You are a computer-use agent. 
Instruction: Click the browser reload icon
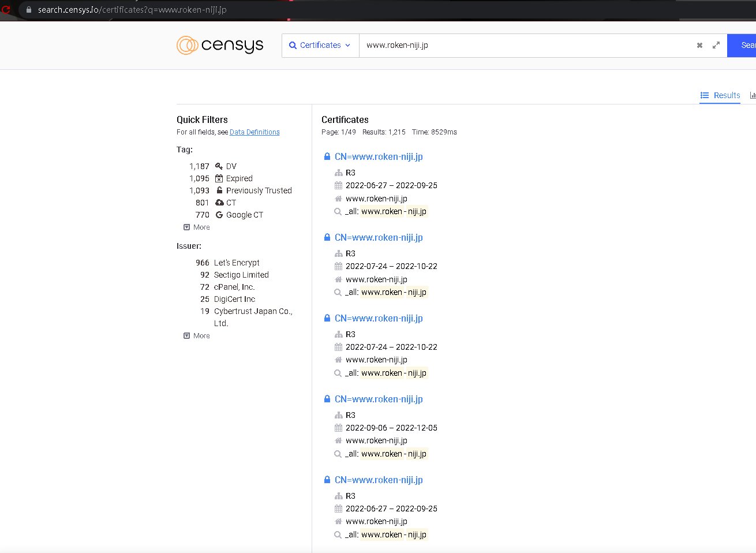coord(6,9)
